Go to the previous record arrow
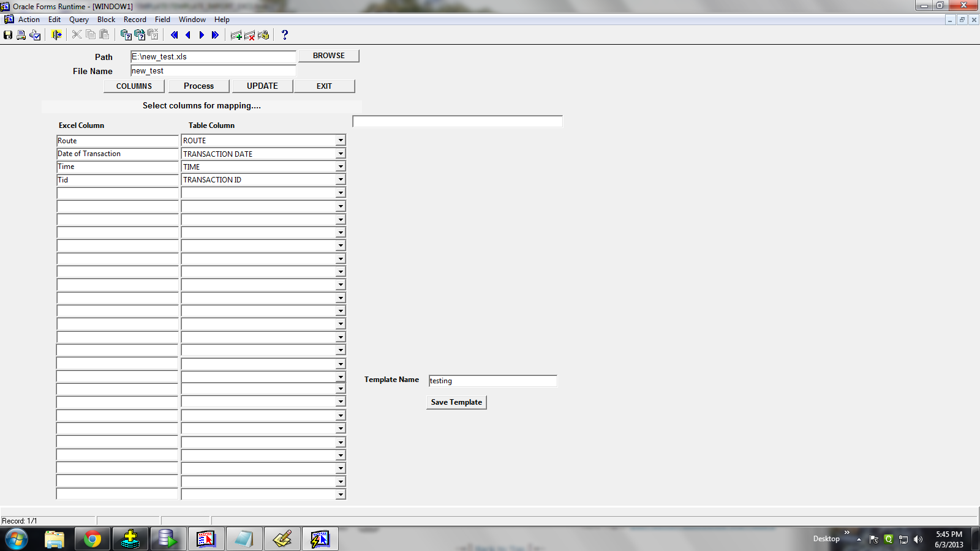980x551 pixels. pos(188,35)
